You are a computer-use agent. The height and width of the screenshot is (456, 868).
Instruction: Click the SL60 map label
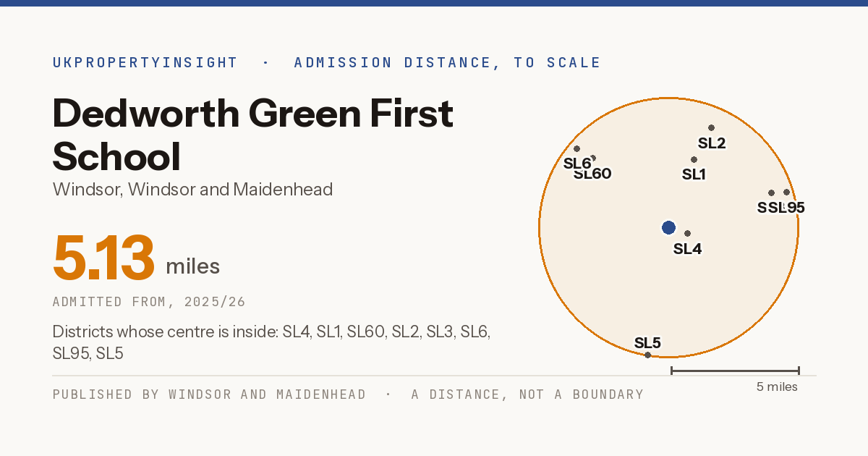pyautogui.click(x=592, y=174)
